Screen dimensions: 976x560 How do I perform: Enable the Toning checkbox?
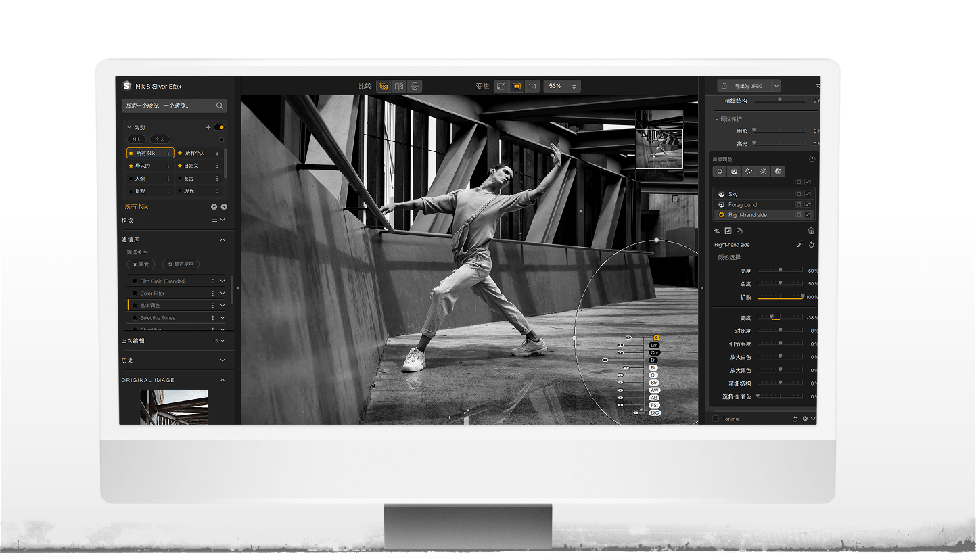tap(716, 419)
